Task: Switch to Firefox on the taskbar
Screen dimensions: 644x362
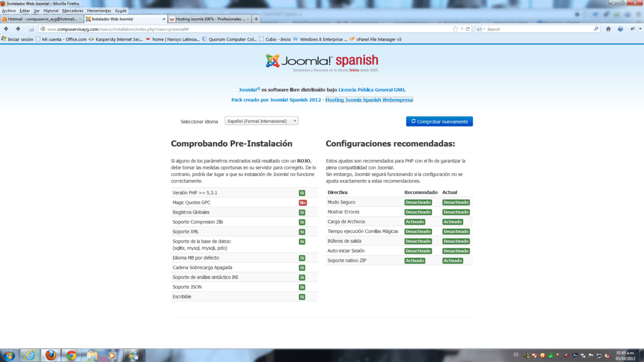Action: 50,356
